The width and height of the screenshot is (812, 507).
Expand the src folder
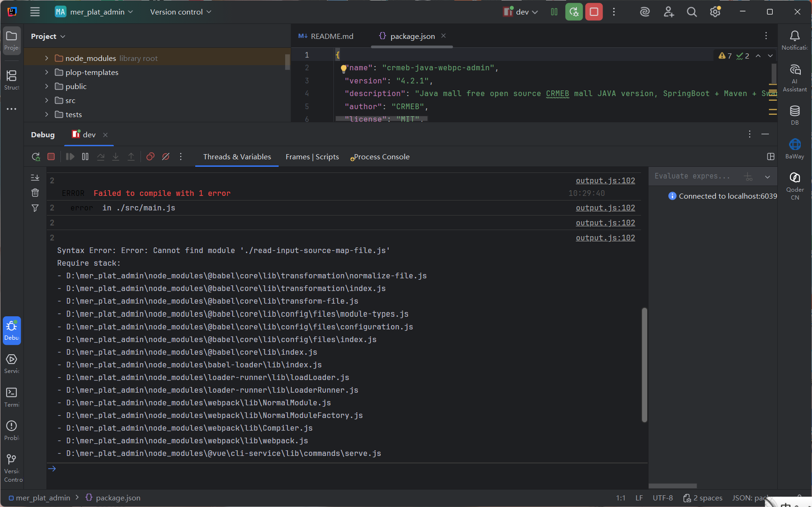click(x=46, y=100)
